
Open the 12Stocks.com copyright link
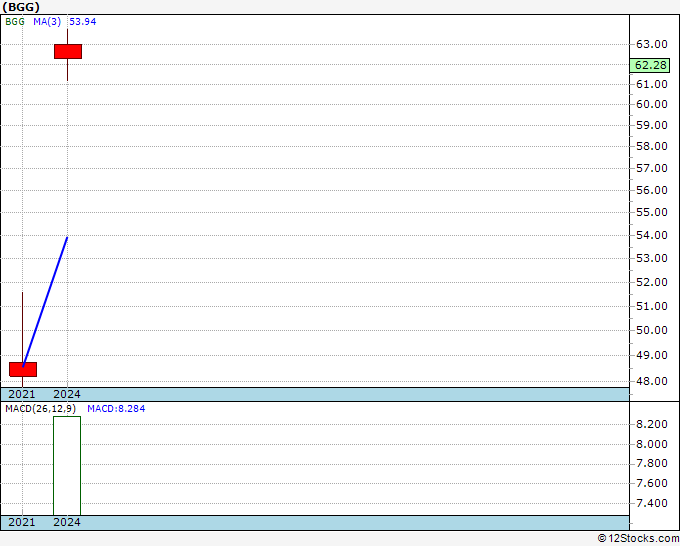tap(638, 539)
